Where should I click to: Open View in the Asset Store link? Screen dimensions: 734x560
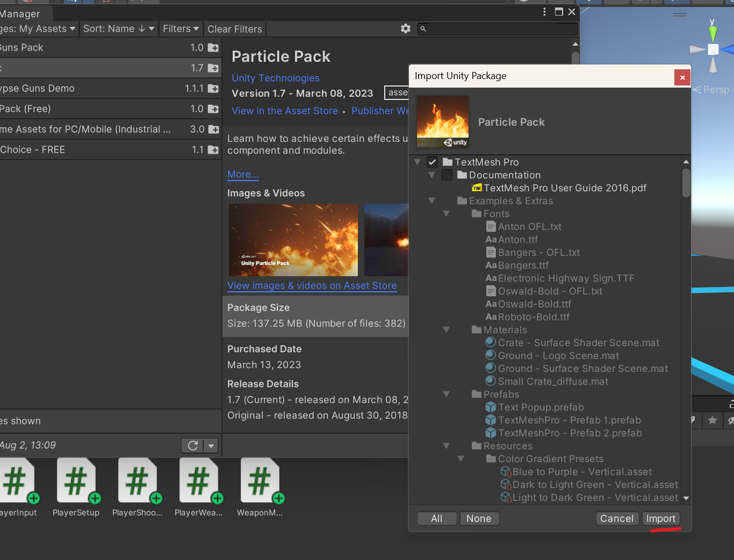pos(285,111)
